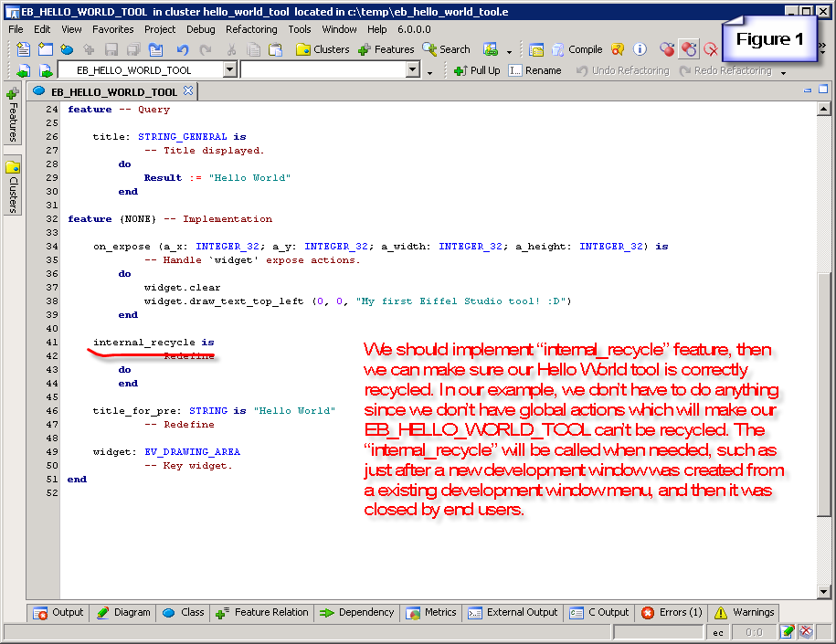Click the Undo arrow in the toolbar
The height and width of the screenshot is (644, 836).
click(183, 49)
